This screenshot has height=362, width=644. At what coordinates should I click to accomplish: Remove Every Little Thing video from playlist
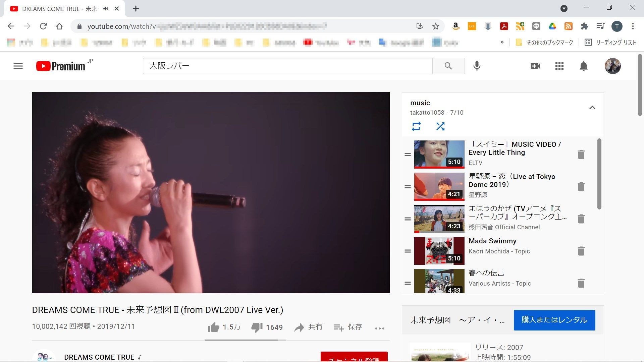click(x=581, y=155)
